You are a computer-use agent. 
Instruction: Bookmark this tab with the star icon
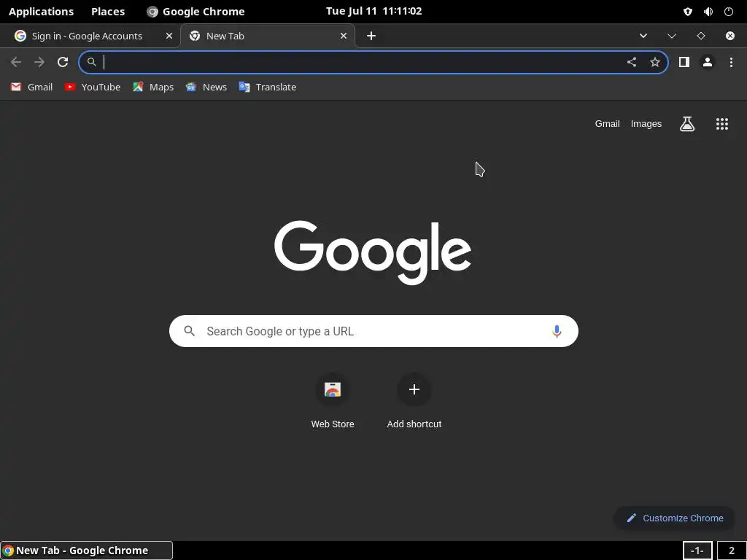(655, 62)
